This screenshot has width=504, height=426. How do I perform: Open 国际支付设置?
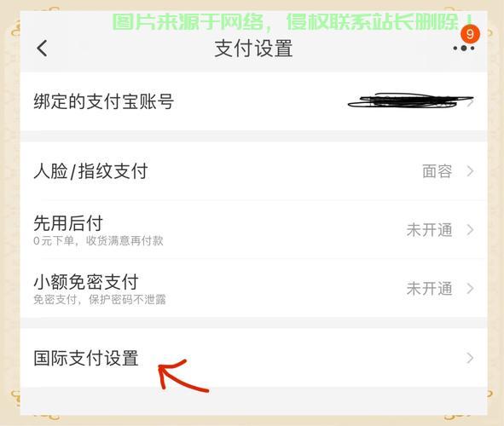click(253, 358)
